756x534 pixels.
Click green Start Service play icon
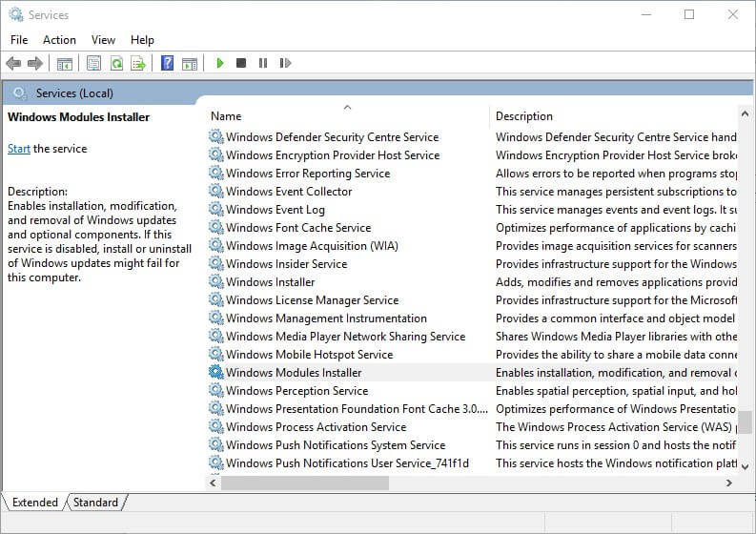tap(220, 63)
